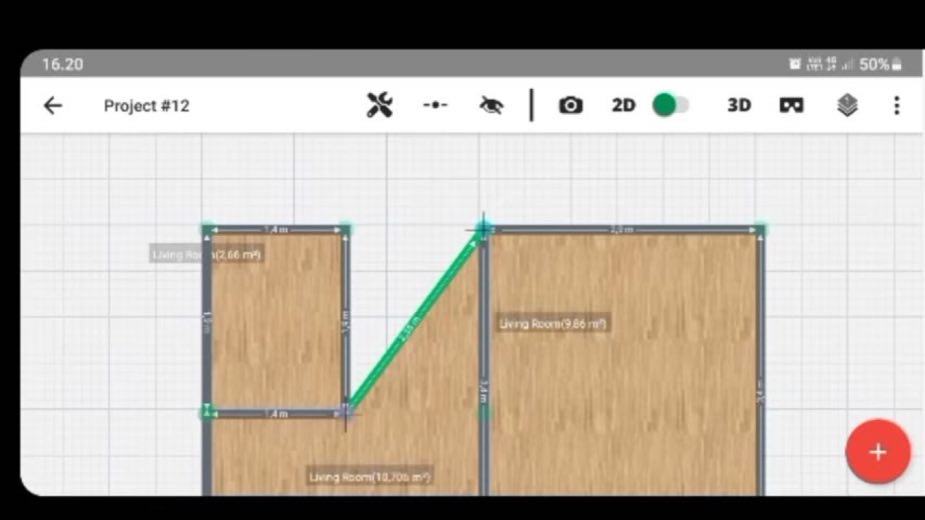Image resolution: width=925 pixels, height=520 pixels.
Task: Open the VR headset view
Action: click(x=791, y=106)
